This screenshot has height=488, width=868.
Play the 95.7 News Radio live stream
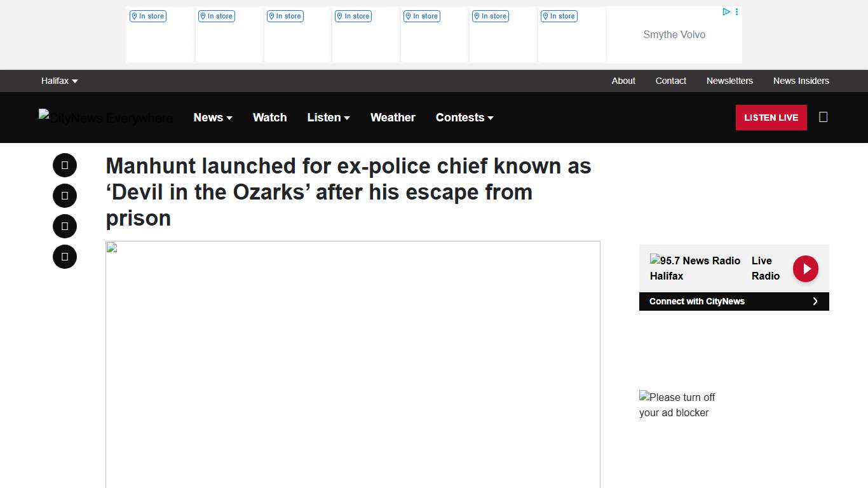point(805,269)
